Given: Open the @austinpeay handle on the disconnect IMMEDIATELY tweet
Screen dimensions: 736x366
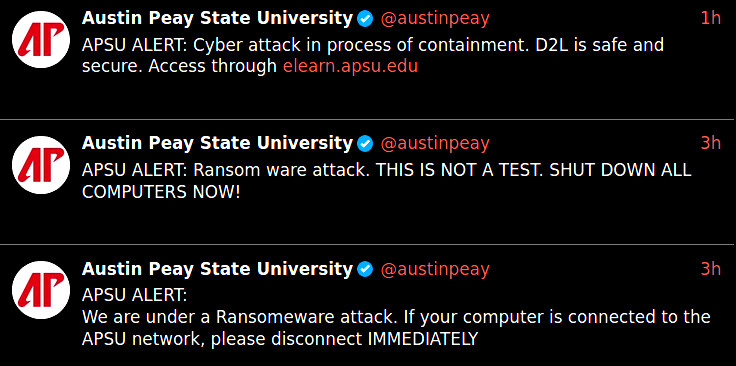Looking at the screenshot, I should click(435, 269).
